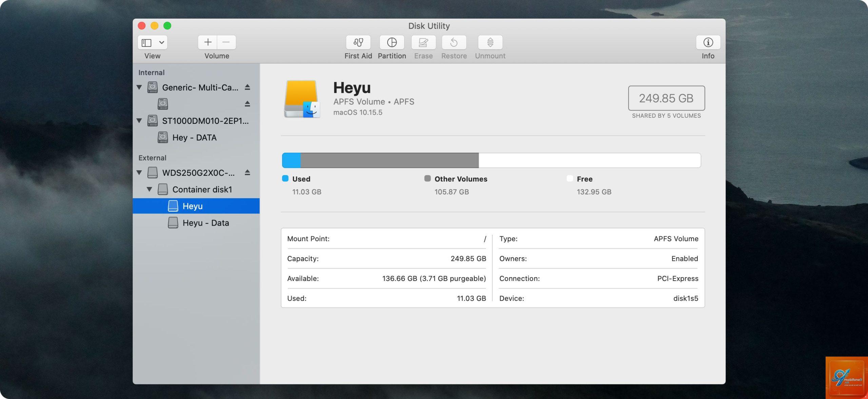The width and height of the screenshot is (868, 399).
Task: Select the Hey - DATA volume
Action: (x=196, y=137)
